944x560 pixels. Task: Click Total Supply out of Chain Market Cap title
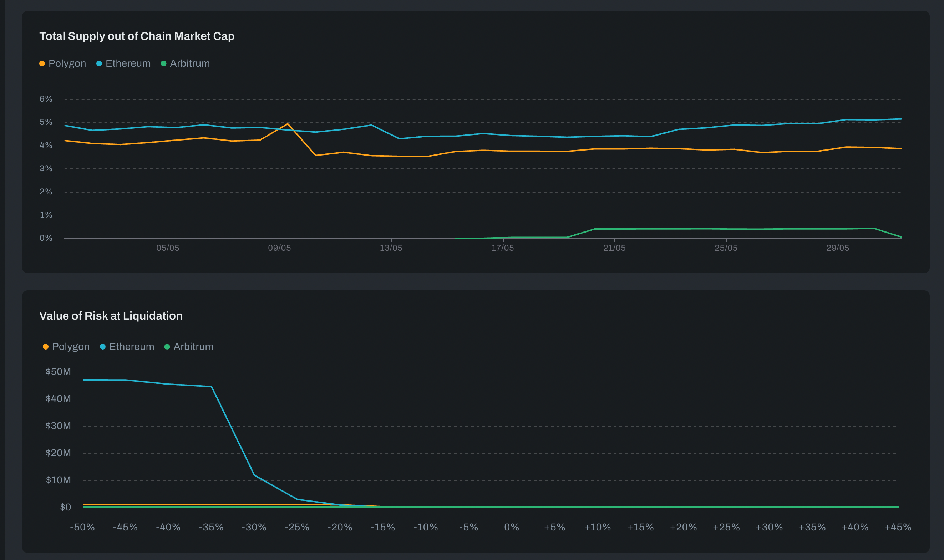coord(137,36)
